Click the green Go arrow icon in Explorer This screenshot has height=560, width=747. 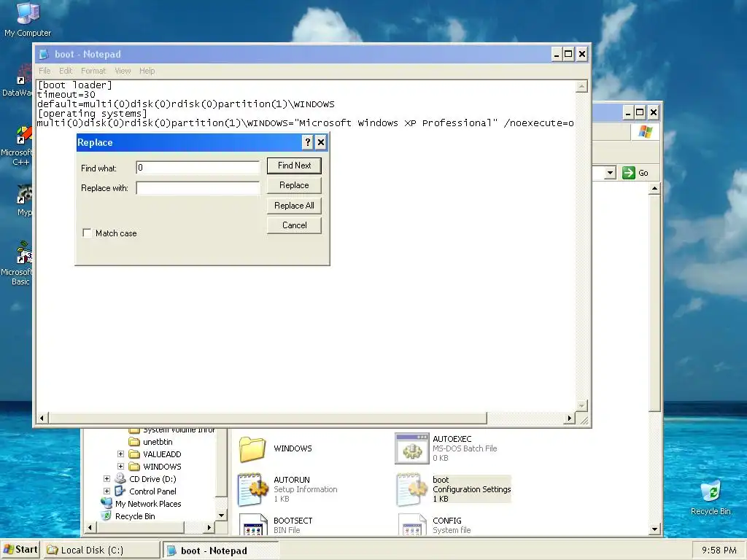point(629,173)
